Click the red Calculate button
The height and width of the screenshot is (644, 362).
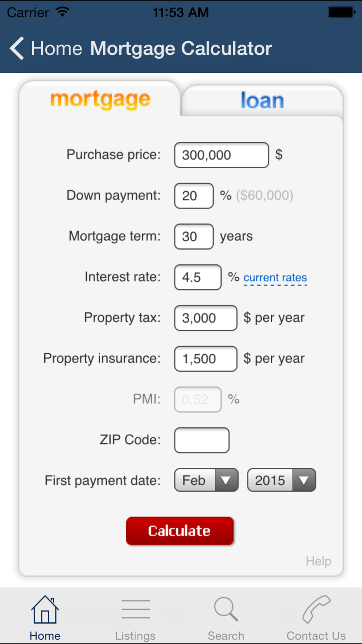coord(180,531)
